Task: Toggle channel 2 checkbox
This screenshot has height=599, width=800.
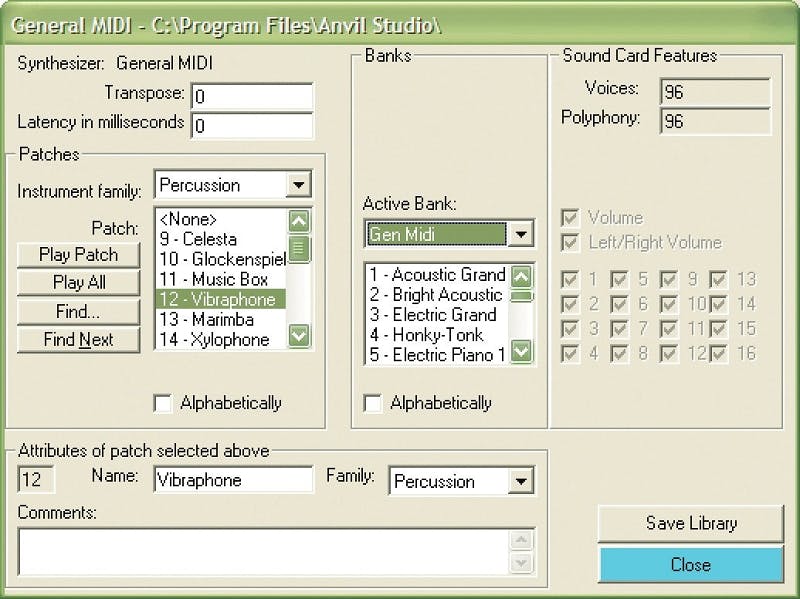Action: [x=570, y=304]
